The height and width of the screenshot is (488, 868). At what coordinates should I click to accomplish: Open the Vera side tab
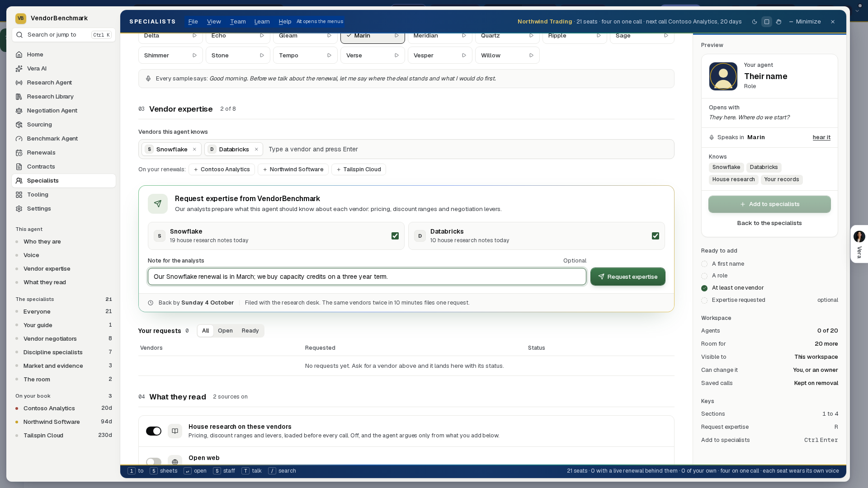coord(859,244)
